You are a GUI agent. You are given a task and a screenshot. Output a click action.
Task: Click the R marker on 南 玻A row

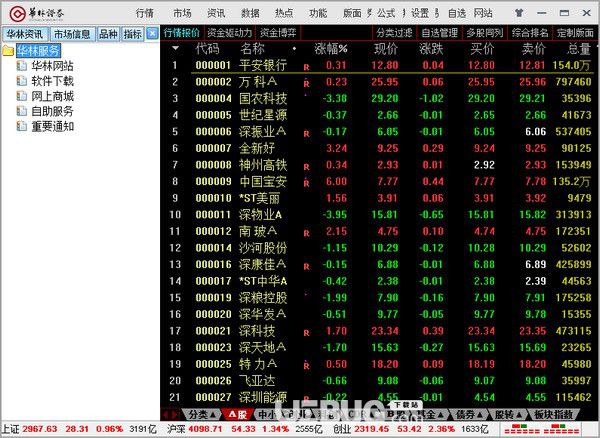pos(307,233)
